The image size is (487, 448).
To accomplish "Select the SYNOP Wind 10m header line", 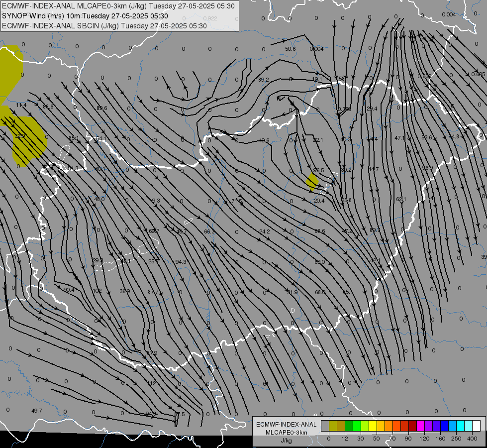I will [85, 16].
